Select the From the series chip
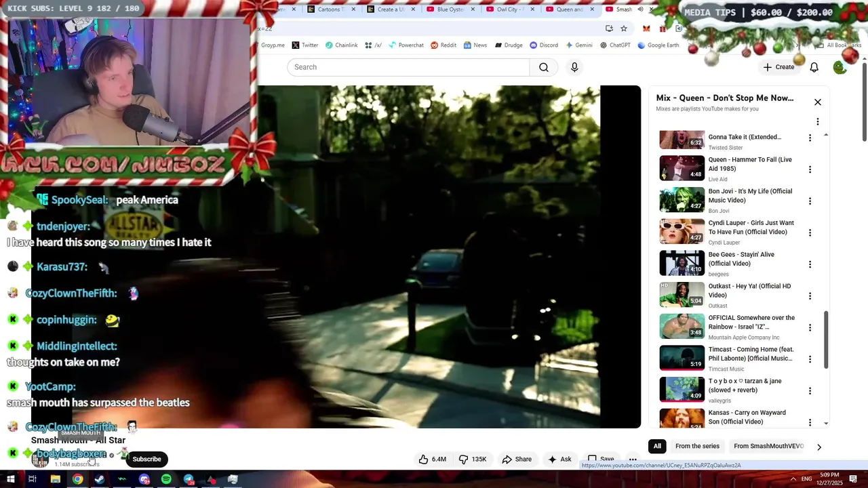Viewport: 868px width, 488px height. (697, 446)
